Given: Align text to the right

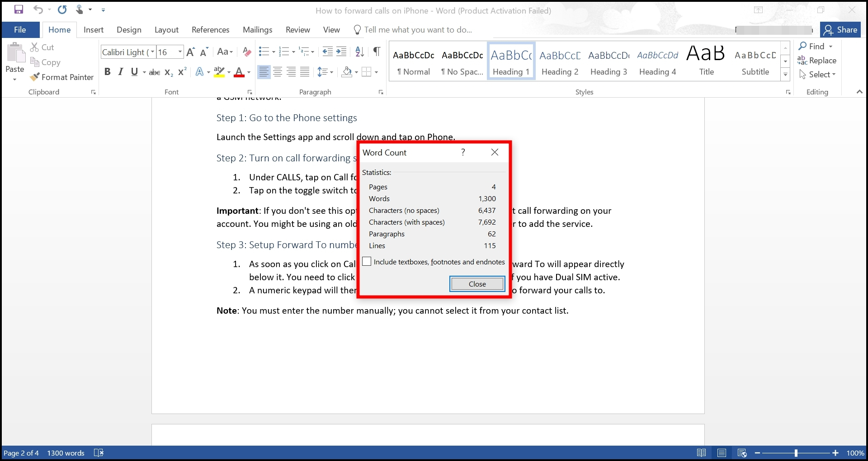Looking at the screenshot, I should coord(291,72).
